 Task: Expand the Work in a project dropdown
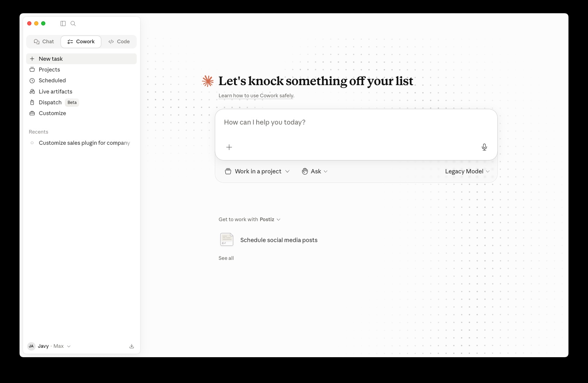[257, 171]
